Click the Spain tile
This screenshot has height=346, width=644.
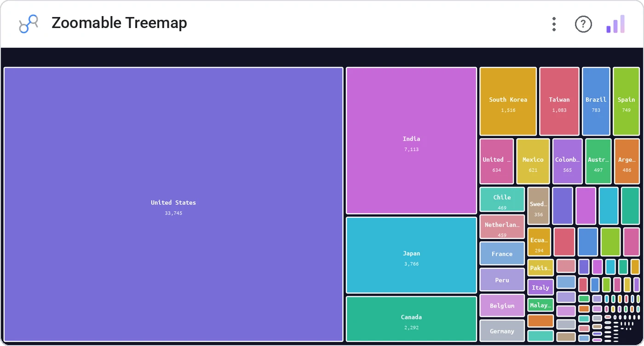626,102
